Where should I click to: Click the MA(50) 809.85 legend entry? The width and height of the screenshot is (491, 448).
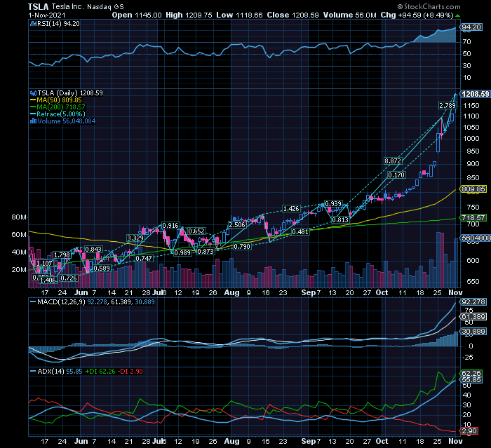[x=55, y=100]
